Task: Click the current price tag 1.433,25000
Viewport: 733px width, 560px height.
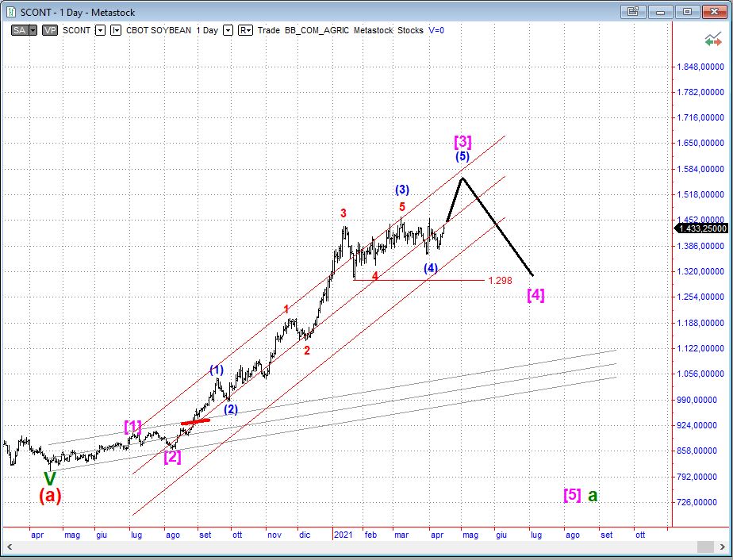Action: [700, 228]
